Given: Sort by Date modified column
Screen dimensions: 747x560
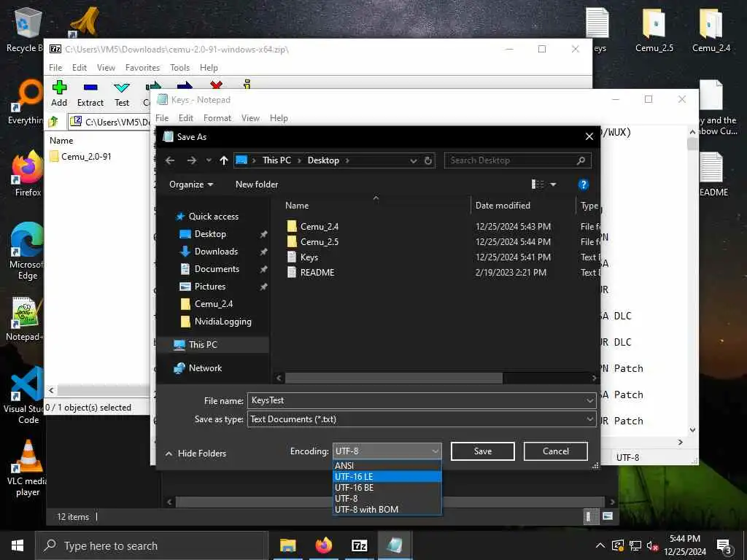Looking at the screenshot, I should (503, 206).
